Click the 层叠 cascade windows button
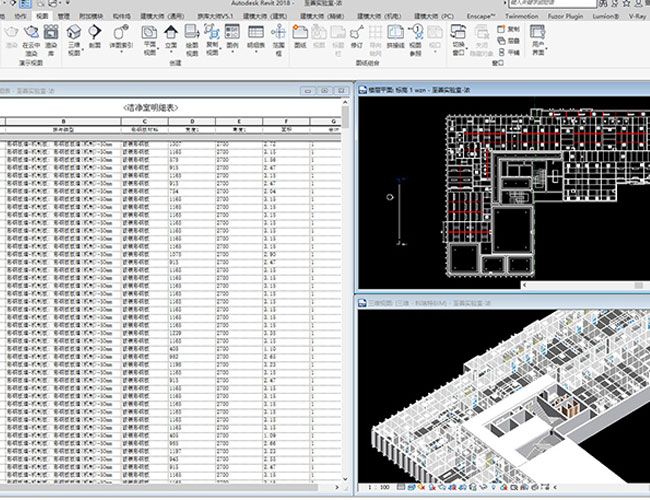This screenshot has width=650, height=500. pos(513,39)
